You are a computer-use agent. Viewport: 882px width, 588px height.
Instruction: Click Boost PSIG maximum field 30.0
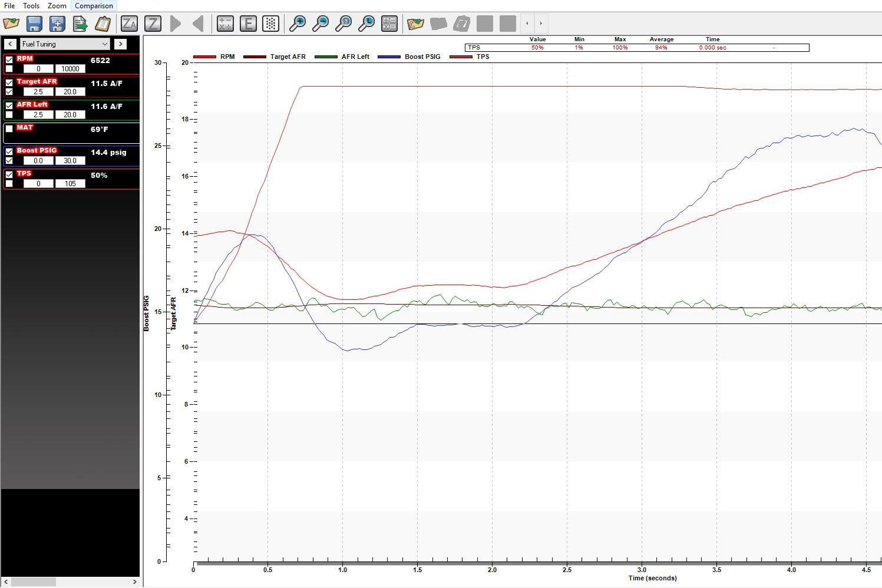70,161
